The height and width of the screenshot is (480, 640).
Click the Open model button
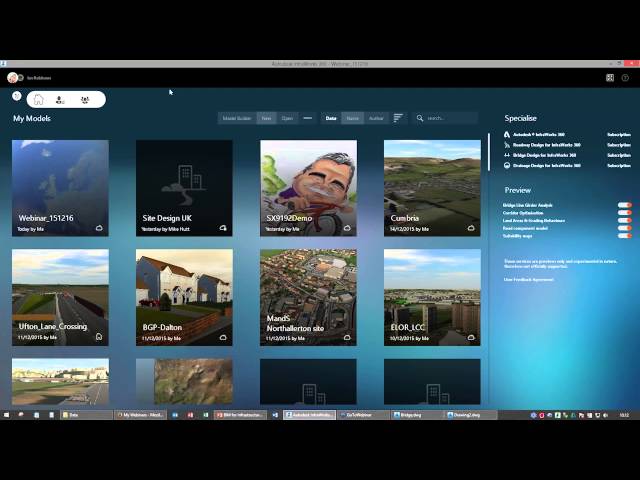pos(287,118)
